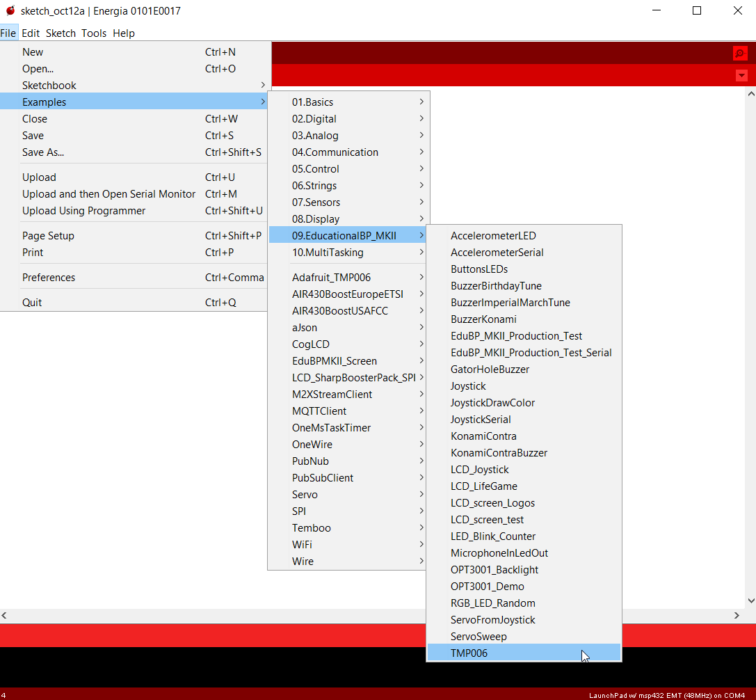Open the BuzzerImperialMarchTune example
The height and width of the screenshot is (700, 756).
(x=524, y=303)
